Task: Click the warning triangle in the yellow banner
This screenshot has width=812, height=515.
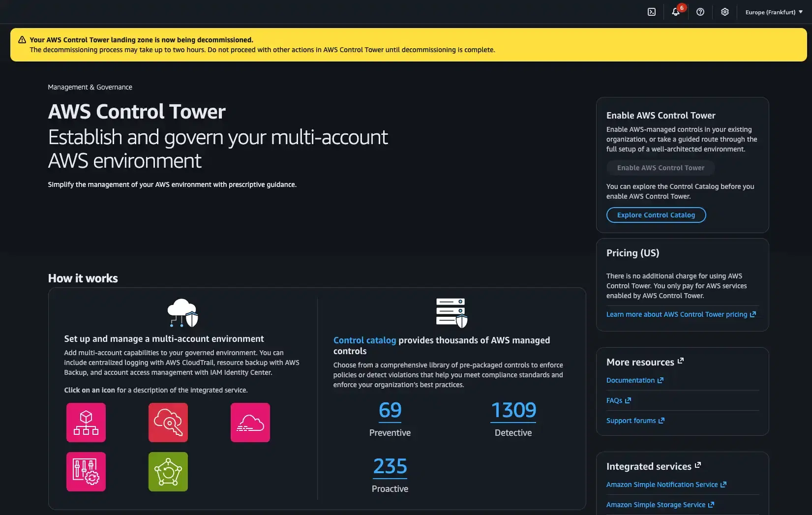Action: pos(22,40)
